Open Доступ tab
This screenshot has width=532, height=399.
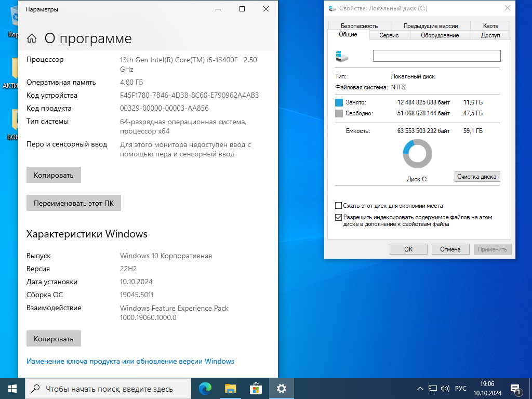coord(490,35)
